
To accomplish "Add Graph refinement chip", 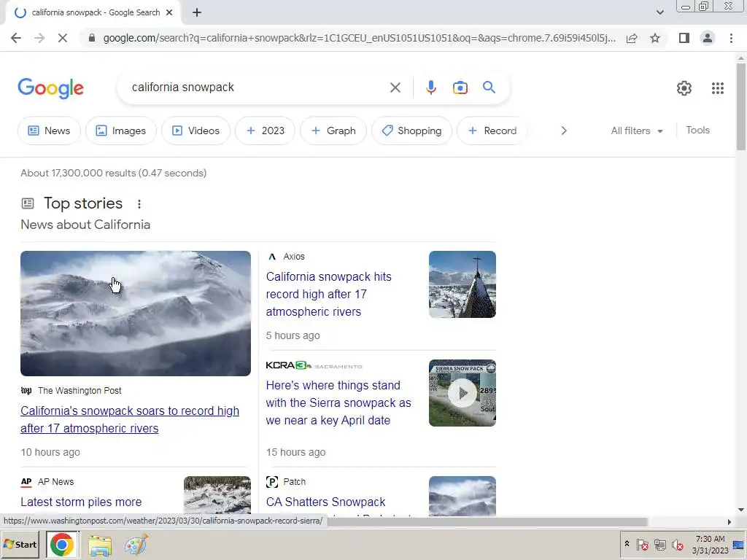I will click(333, 131).
